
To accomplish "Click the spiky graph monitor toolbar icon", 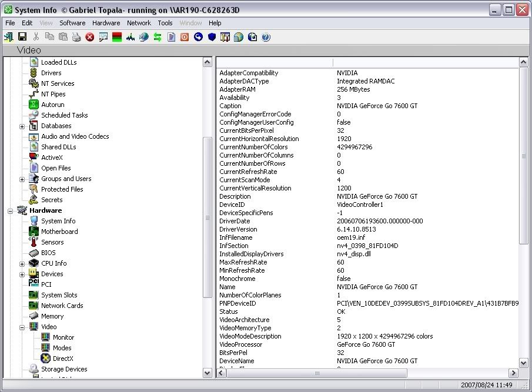I will [131, 37].
